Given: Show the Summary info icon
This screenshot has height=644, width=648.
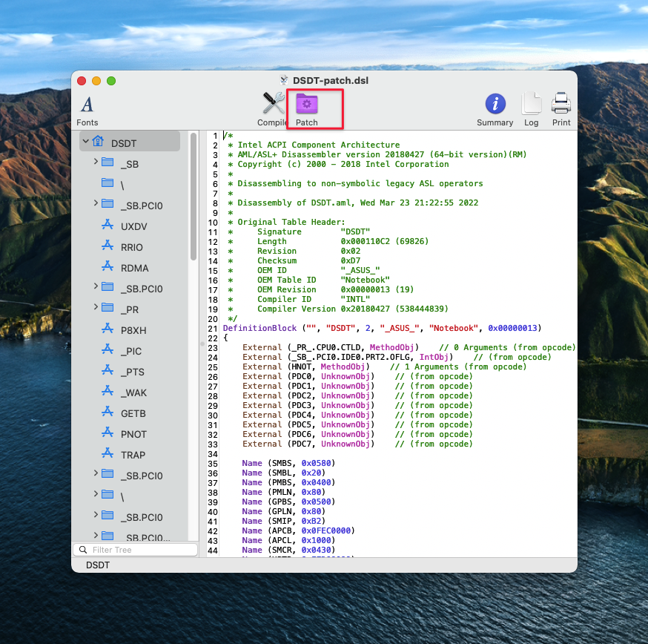Looking at the screenshot, I should pyautogui.click(x=495, y=104).
